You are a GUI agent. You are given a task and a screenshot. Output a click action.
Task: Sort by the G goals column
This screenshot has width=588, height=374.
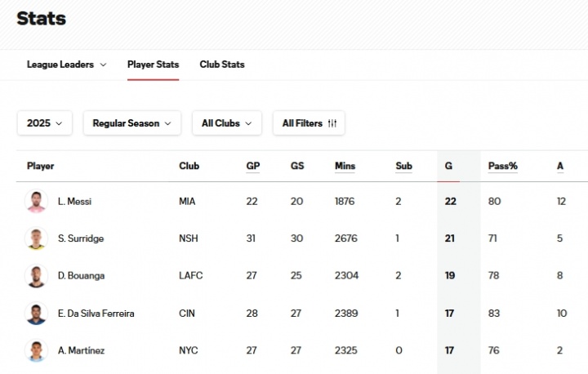[x=448, y=166]
